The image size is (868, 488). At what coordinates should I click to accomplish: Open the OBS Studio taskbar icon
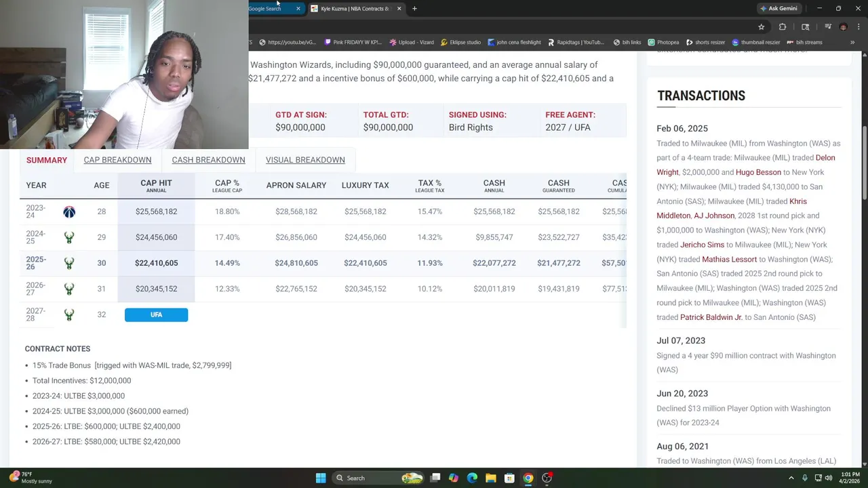pyautogui.click(x=547, y=478)
